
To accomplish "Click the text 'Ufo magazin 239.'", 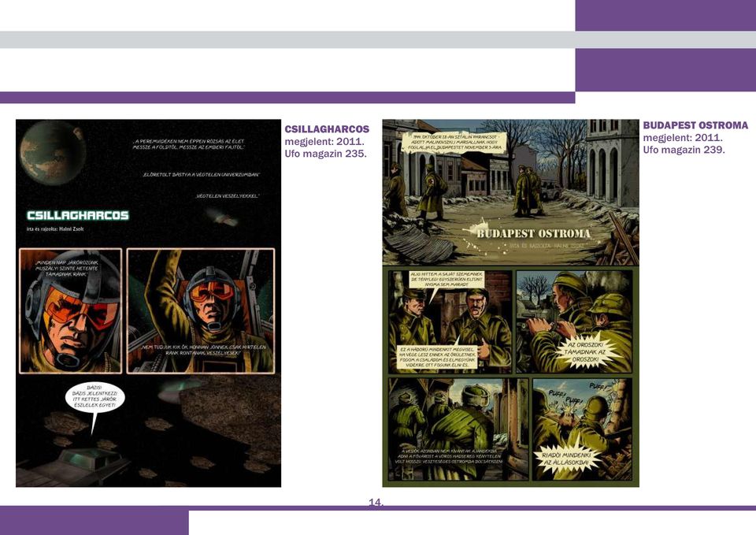I will point(684,150).
